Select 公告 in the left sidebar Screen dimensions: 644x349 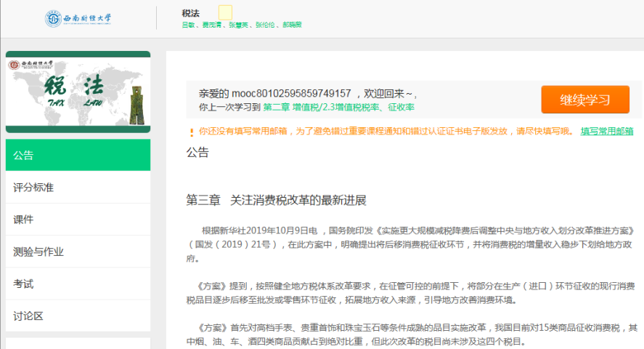pyautogui.click(x=78, y=155)
